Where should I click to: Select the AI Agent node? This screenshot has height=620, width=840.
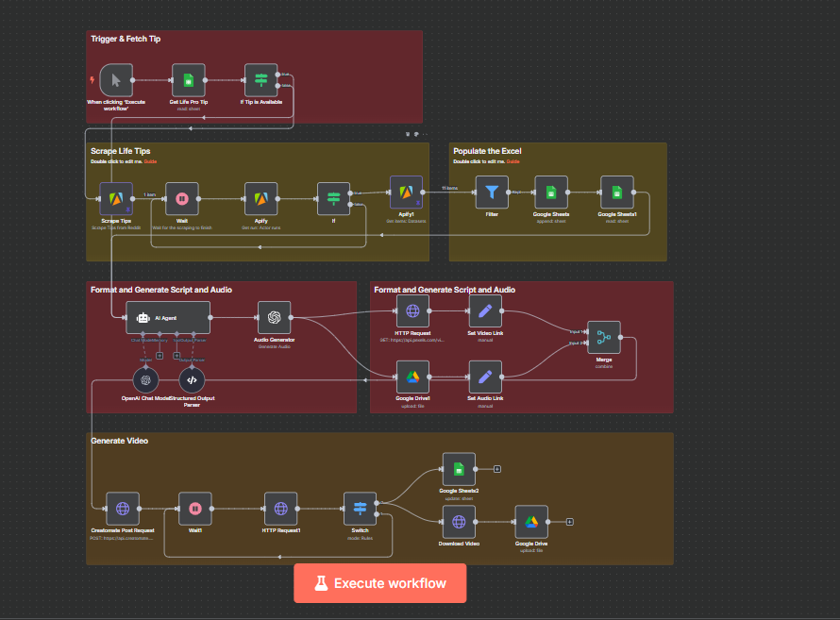(168, 317)
